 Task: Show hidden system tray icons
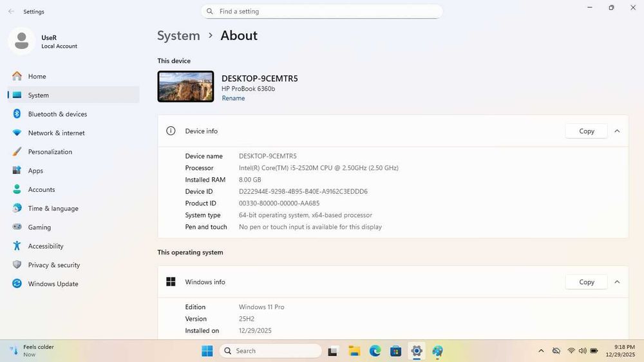541,351
